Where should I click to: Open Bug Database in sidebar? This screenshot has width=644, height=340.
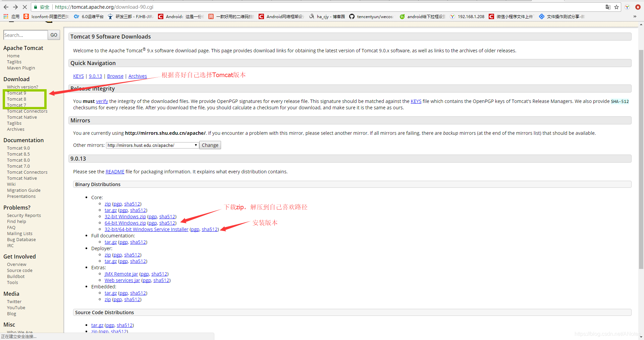(21, 240)
